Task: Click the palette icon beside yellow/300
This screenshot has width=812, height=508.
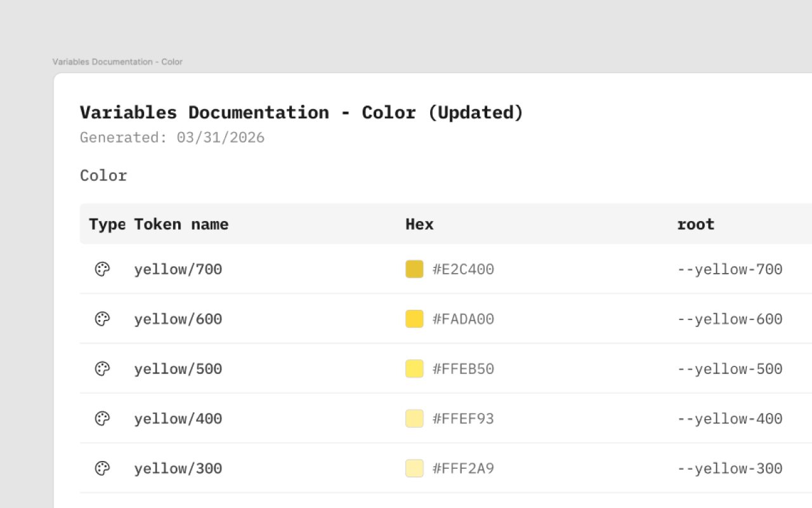Action: pos(102,469)
